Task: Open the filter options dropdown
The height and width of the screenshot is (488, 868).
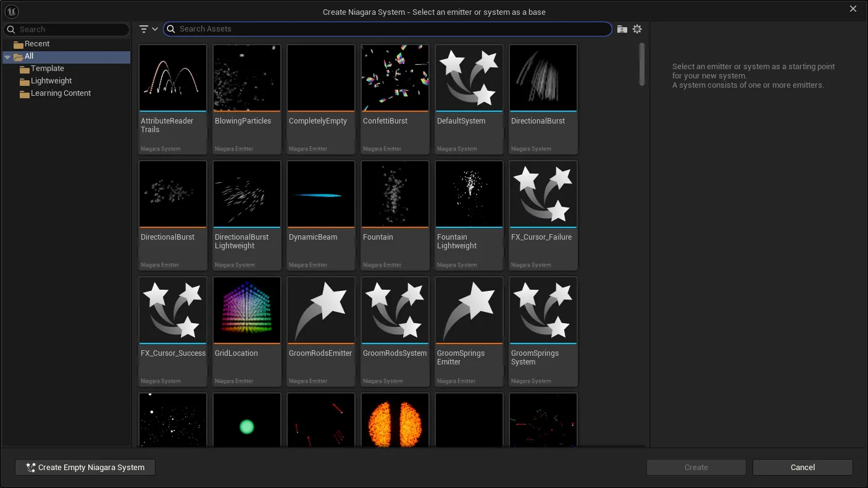Action: click(148, 29)
